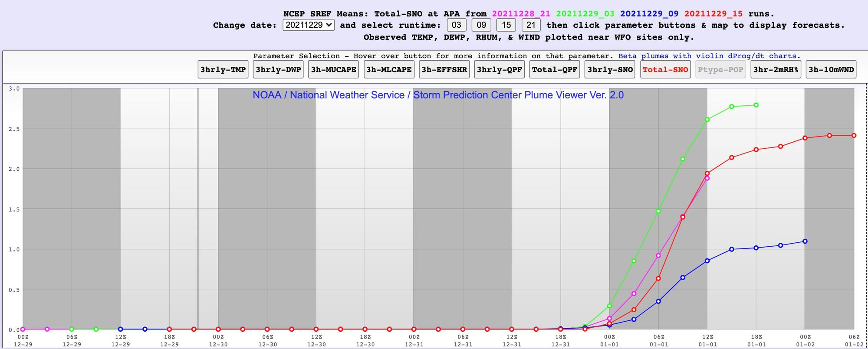Select runtime 15 button
The image size is (868, 349).
(506, 25)
